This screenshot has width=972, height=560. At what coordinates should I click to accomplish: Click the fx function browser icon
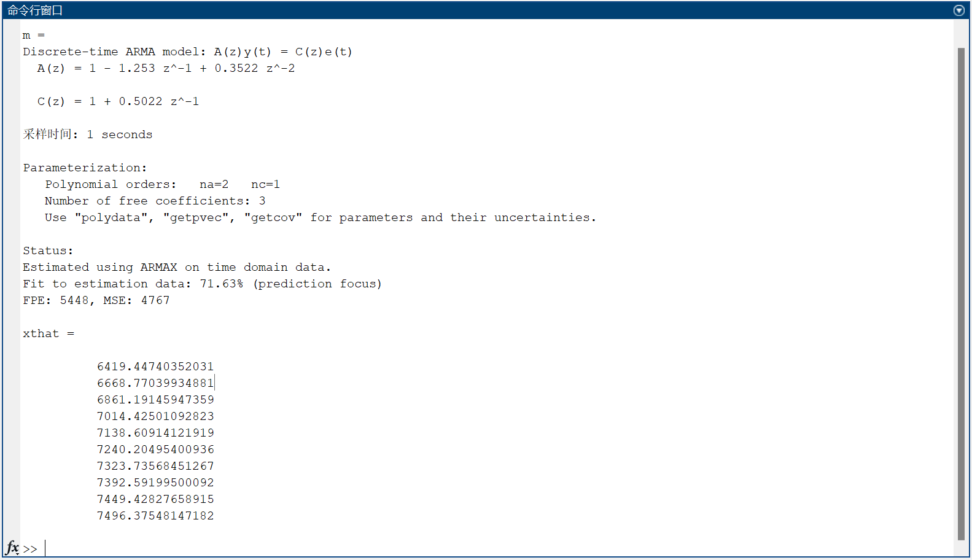point(12,547)
